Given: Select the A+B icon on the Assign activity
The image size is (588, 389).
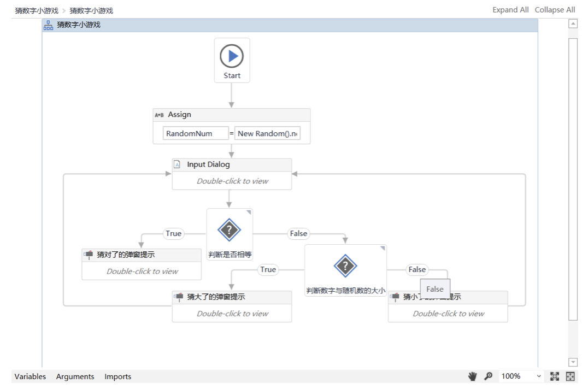Looking at the screenshot, I should (160, 115).
